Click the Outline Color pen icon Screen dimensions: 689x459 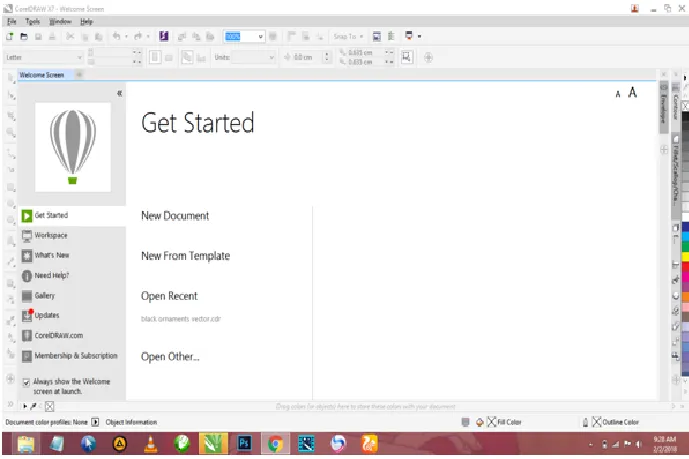[585, 422]
